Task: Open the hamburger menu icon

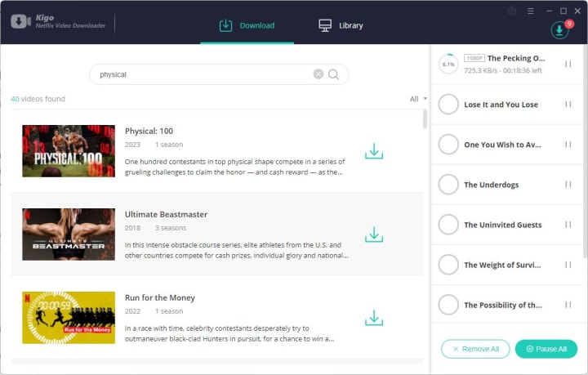Action: coord(530,11)
